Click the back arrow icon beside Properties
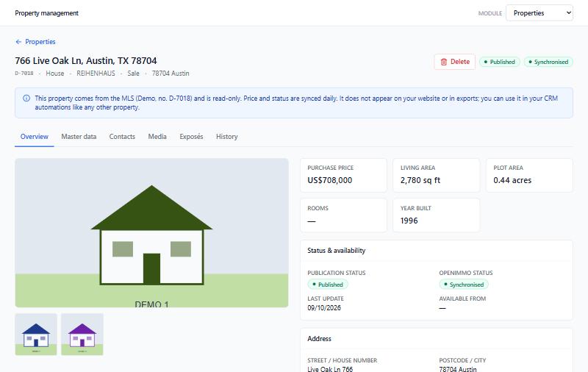This screenshot has width=588, height=372. (18, 42)
